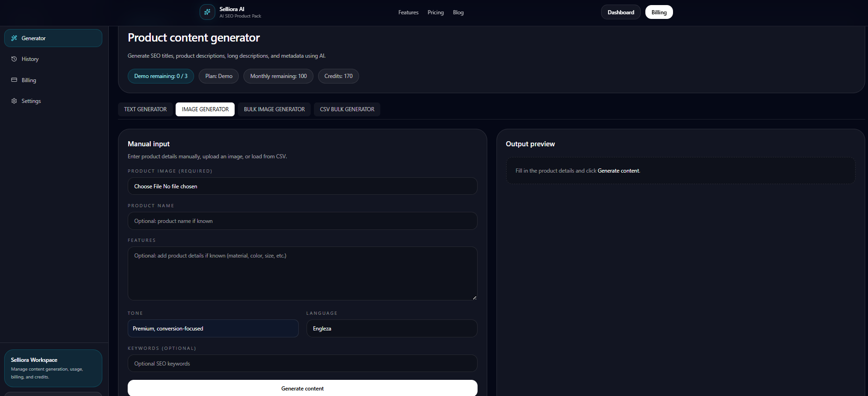Screen dimensions: 868x396
Task: Open the History sidebar item
Action: pos(53,59)
